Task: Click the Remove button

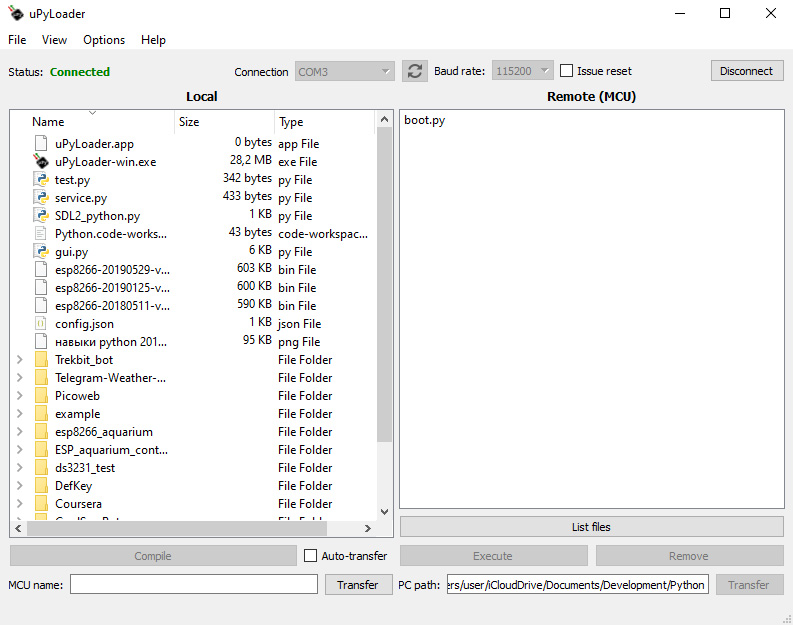Action: click(689, 556)
